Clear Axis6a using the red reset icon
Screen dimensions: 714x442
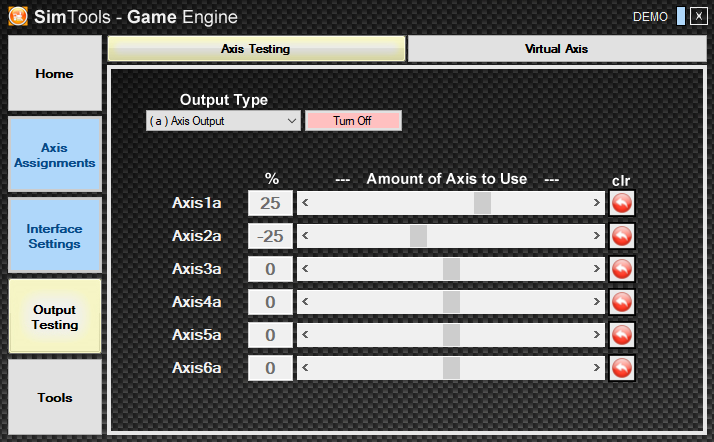click(x=622, y=368)
